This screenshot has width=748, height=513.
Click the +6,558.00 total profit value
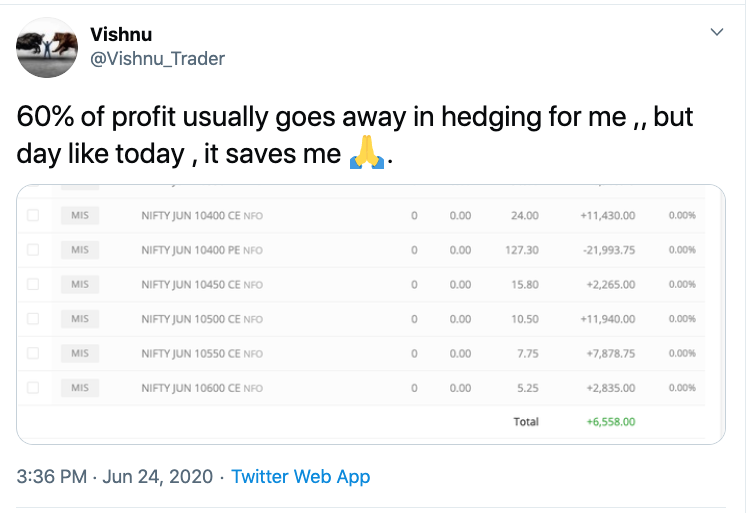point(611,422)
